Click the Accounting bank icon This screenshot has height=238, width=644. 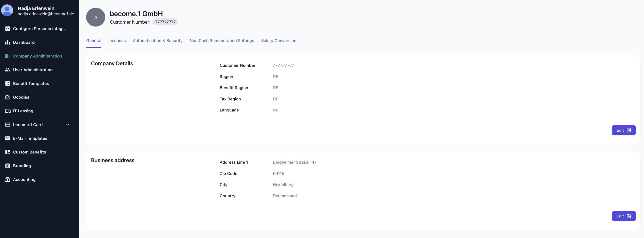(x=8, y=180)
